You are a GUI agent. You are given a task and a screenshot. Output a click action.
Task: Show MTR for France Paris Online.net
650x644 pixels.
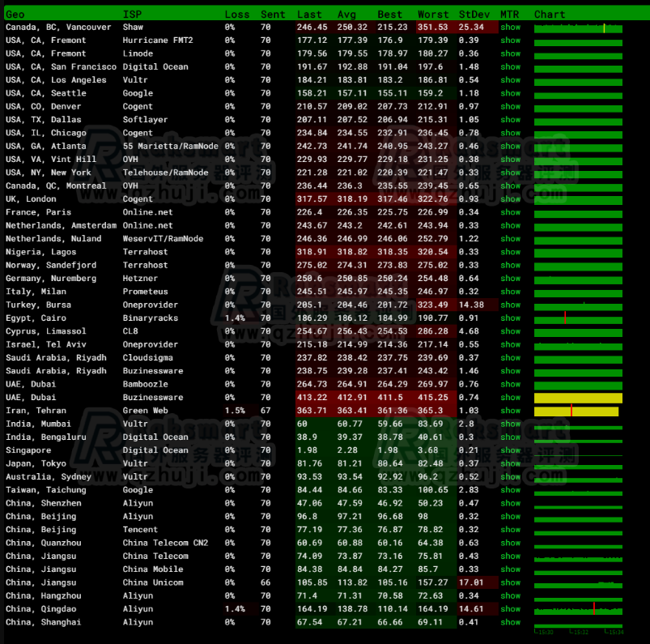510,212
